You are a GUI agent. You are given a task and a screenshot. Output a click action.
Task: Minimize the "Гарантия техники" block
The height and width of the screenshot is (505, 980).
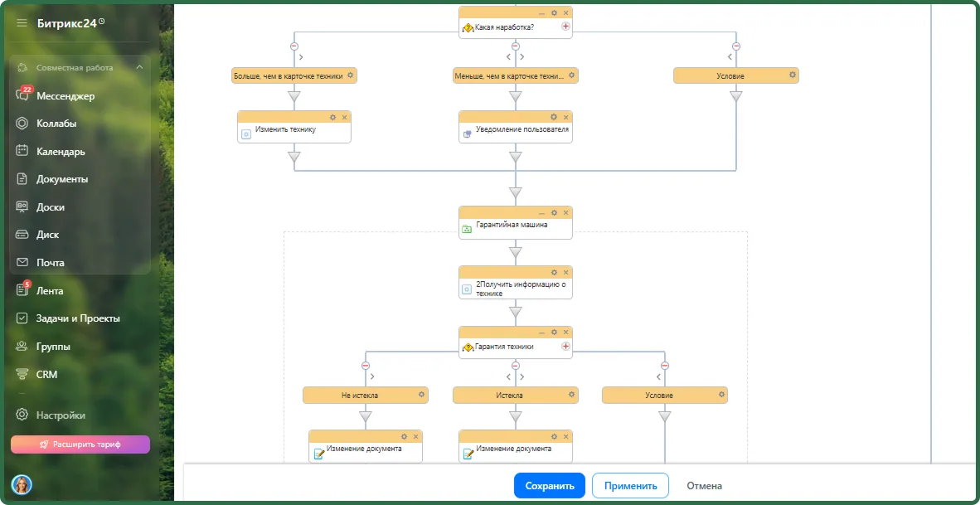pyautogui.click(x=542, y=333)
